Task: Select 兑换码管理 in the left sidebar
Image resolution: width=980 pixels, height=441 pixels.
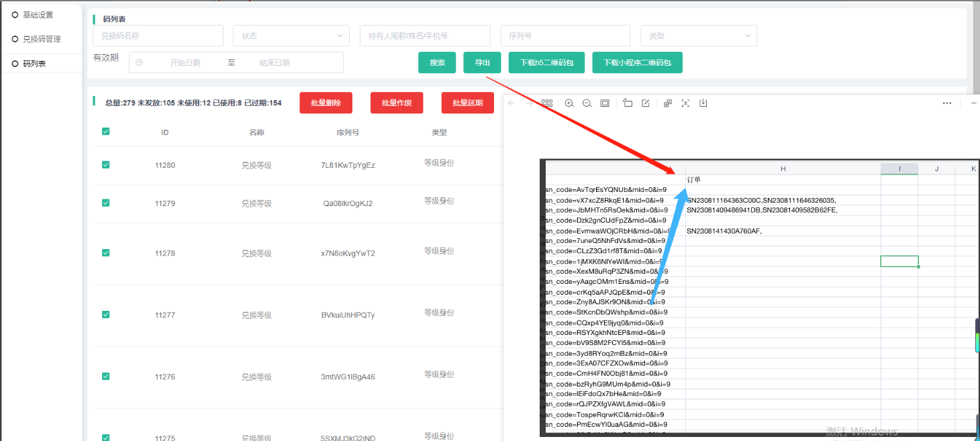Action: coord(42,40)
